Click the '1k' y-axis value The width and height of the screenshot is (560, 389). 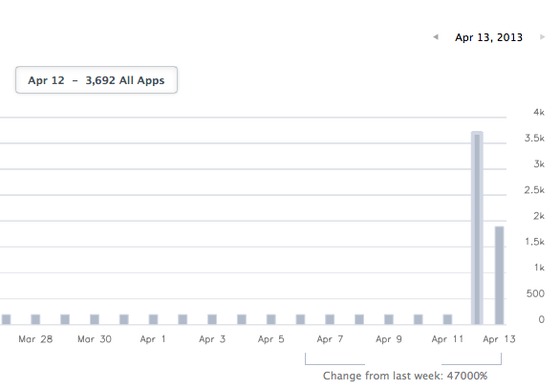coord(539,268)
